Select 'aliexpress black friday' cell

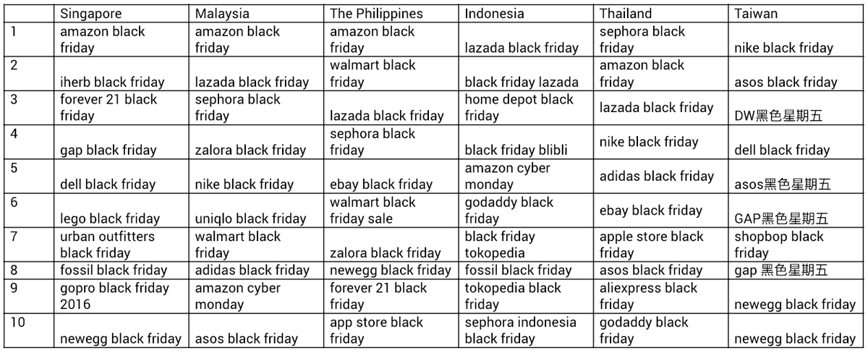[x=663, y=296]
